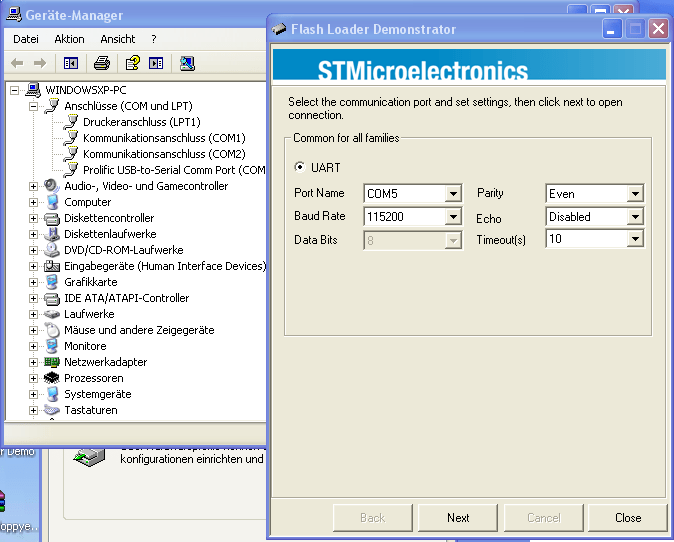Minimize the Flash Loader Demonstrator window

coord(611,29)
